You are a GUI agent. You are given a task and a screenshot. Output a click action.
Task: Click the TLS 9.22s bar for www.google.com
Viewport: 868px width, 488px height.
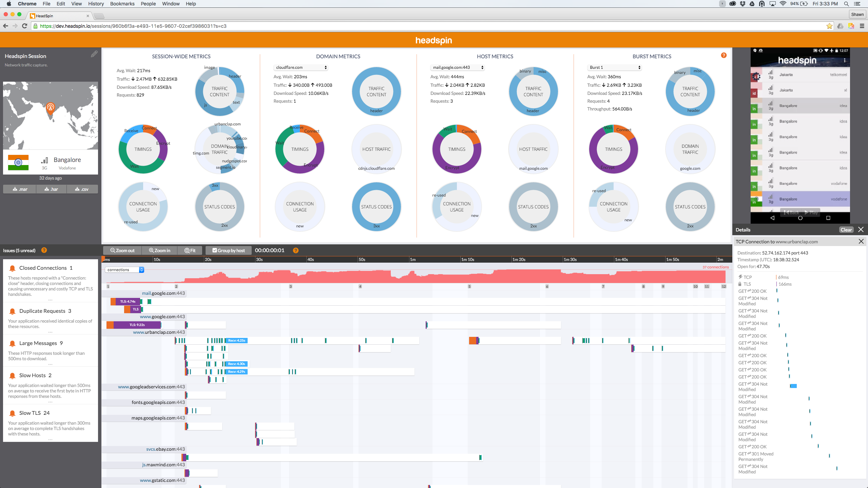click(x=137, y=325)
